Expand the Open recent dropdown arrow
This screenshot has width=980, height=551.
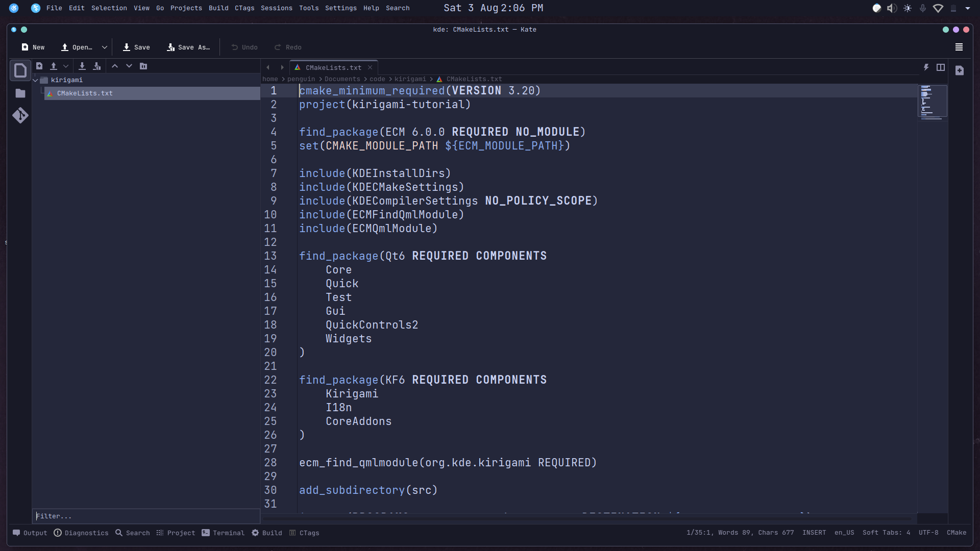point(105,47)
